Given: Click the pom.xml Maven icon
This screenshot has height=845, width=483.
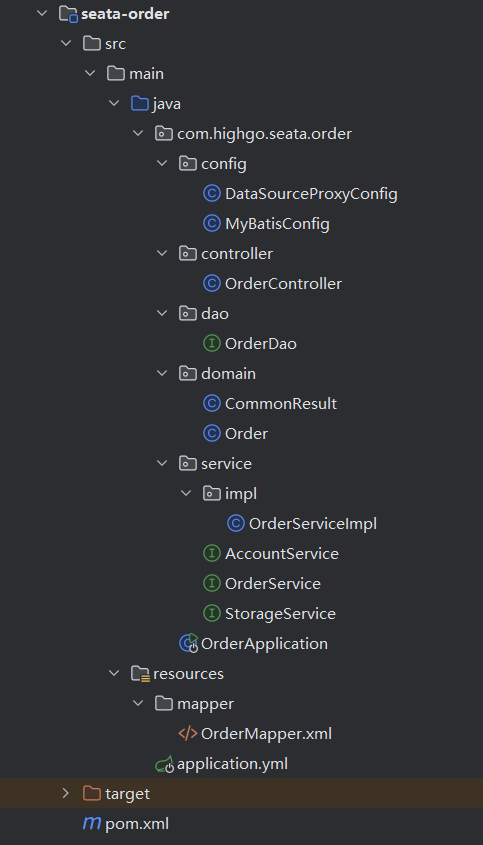Looking at the screenshot, I should click(x=92, y=823).
